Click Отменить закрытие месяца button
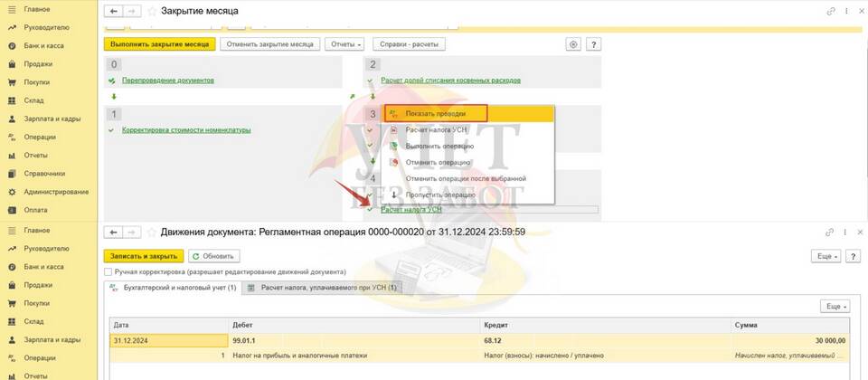The image size is (868, 380). point(269,44)
